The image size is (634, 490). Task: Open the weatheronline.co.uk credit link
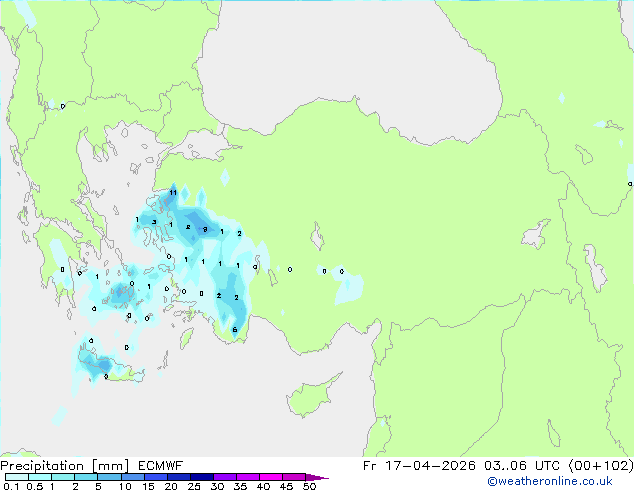click(x=550, y=481)
